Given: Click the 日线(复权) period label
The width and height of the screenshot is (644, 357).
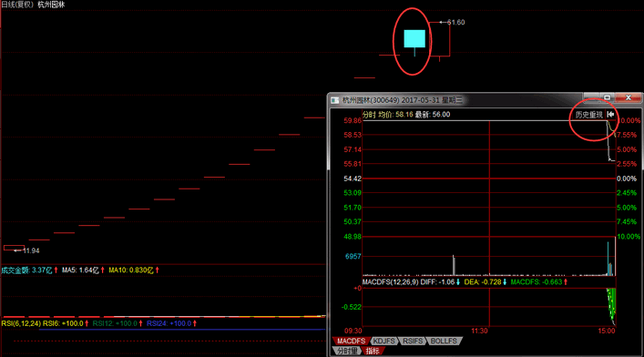Looking at the screenshot, I should 17,5.
